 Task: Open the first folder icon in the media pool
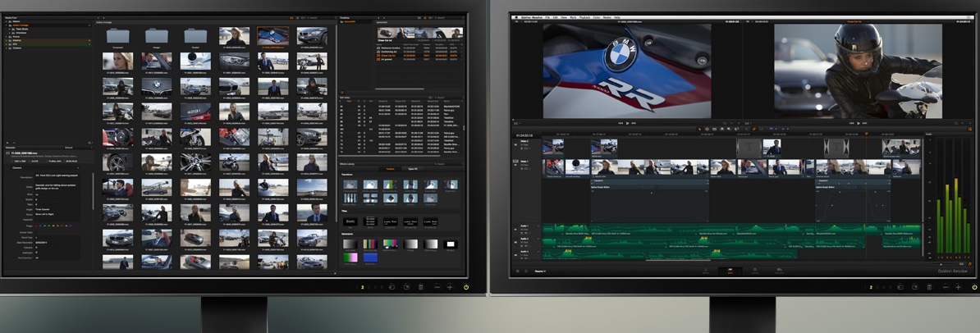coord(117,36)
